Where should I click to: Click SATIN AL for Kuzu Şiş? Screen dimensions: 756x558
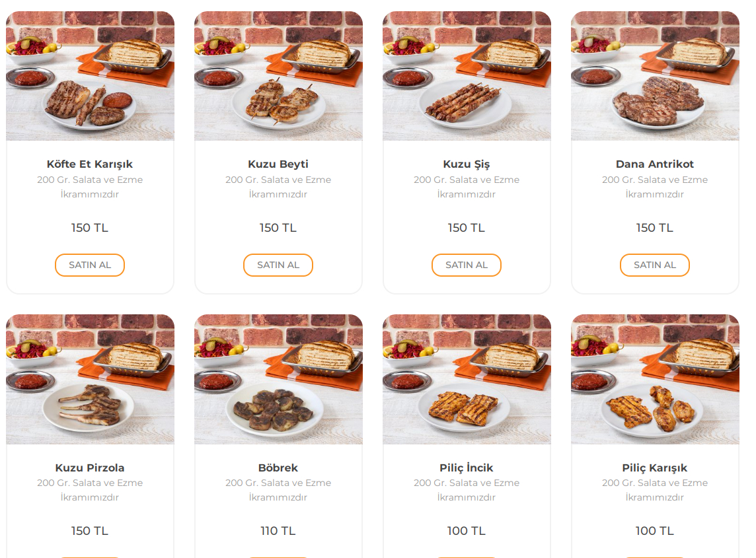(x=467, y=265)
